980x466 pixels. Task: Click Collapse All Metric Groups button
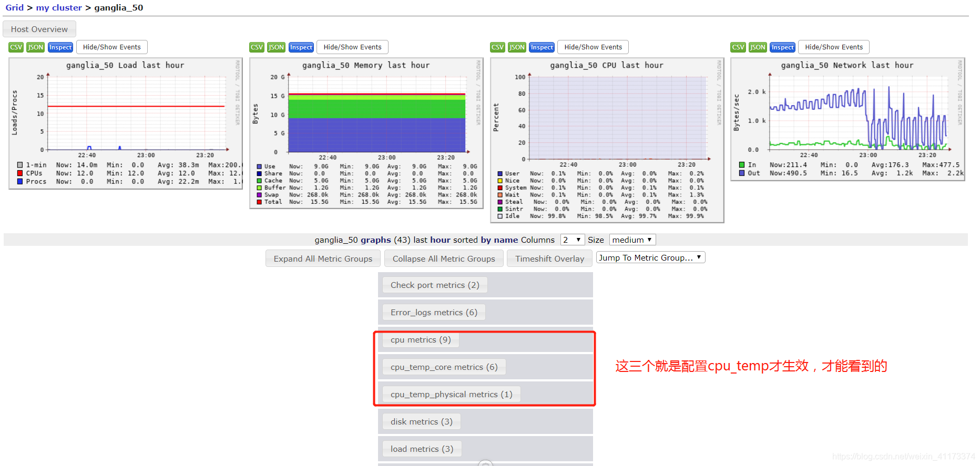[444, 258]
